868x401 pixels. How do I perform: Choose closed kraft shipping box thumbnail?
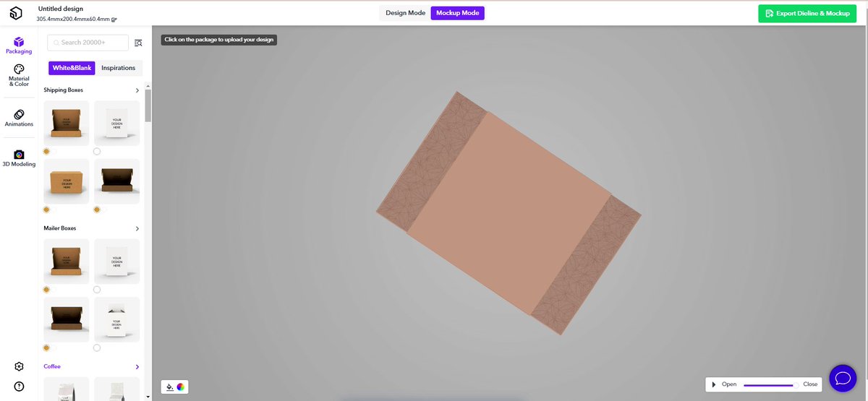pyautogui.click(x=67, y=181)
